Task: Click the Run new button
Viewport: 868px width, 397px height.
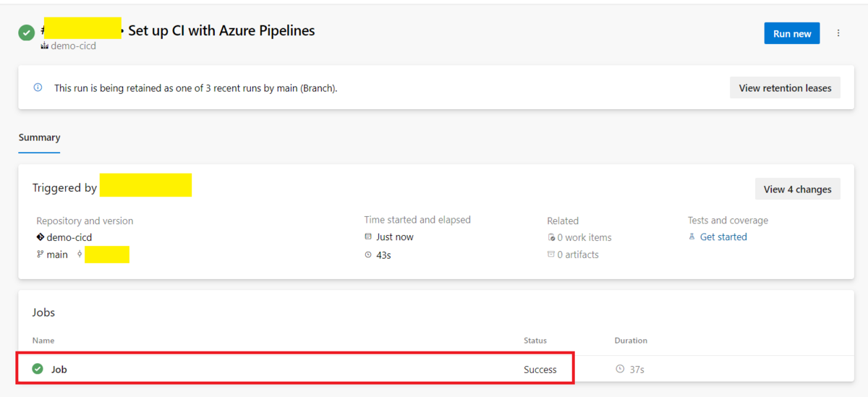Action: pos(791,33)
